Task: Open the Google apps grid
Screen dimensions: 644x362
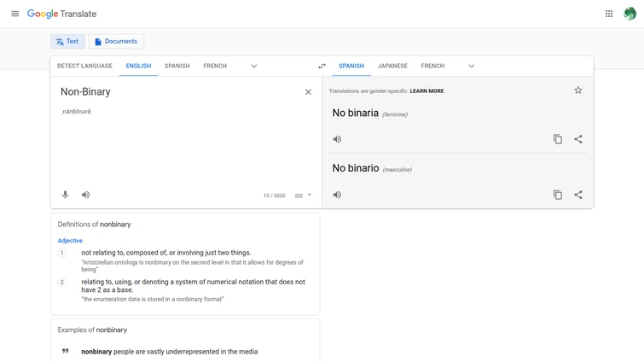Action: click(x=609, y=14)
